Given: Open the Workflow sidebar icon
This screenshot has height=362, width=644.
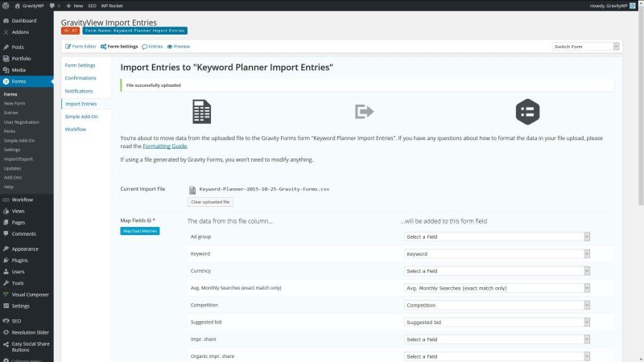Looking at the screenshot, I should coord(6,200).
